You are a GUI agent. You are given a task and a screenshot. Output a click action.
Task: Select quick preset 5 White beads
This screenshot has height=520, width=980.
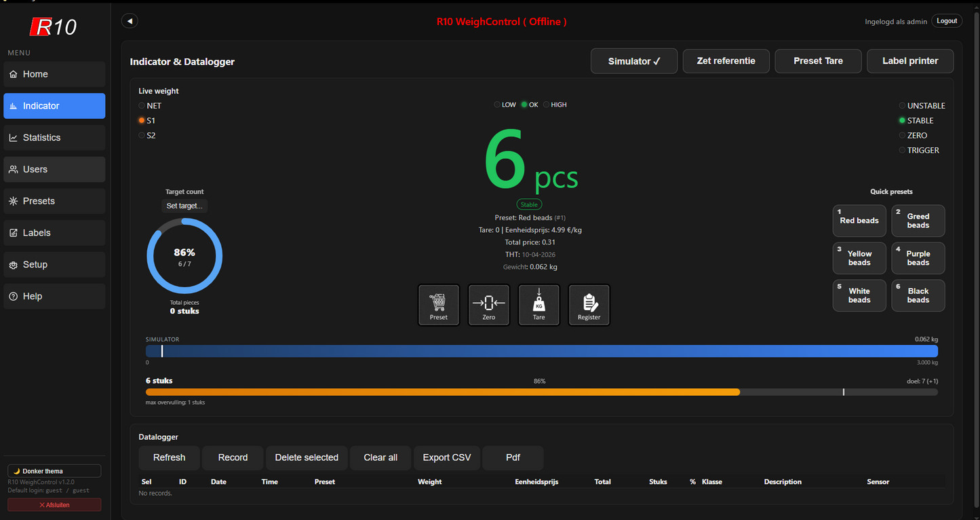[x=859, y=295]
